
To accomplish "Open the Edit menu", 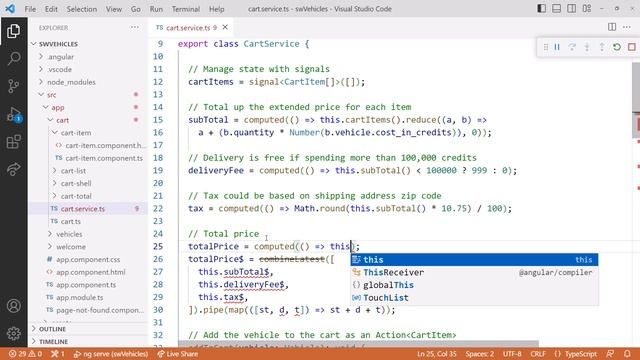I will click(x=51, y=9).
